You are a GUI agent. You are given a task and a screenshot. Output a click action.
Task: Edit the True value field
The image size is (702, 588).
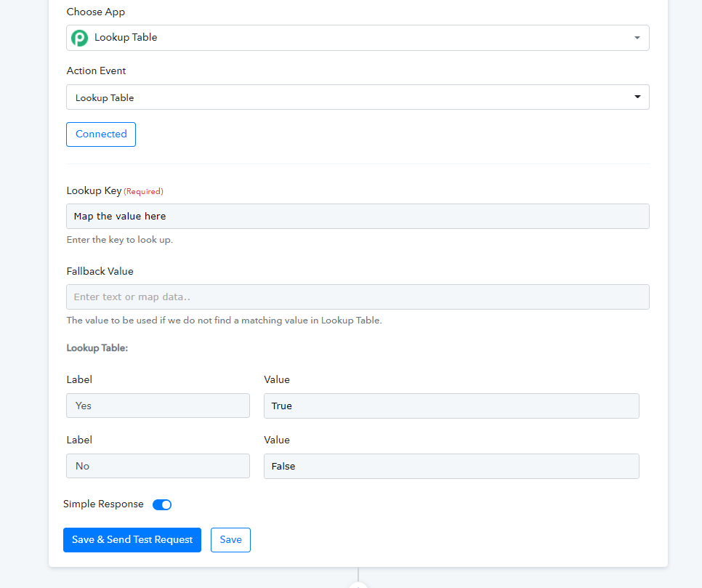click(451, 406)
